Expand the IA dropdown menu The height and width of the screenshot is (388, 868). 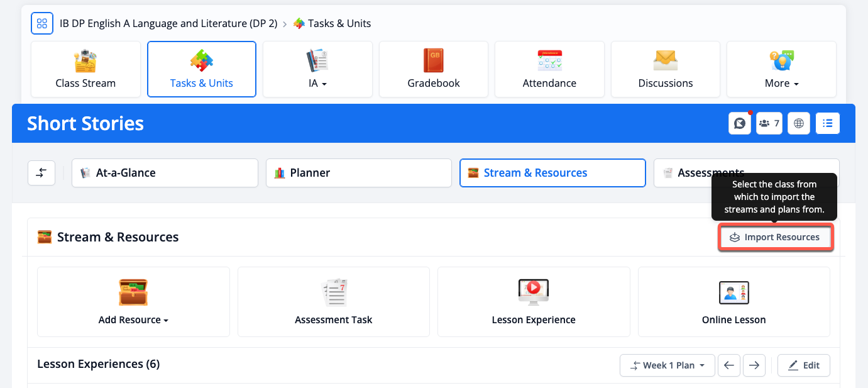[317, 69]
